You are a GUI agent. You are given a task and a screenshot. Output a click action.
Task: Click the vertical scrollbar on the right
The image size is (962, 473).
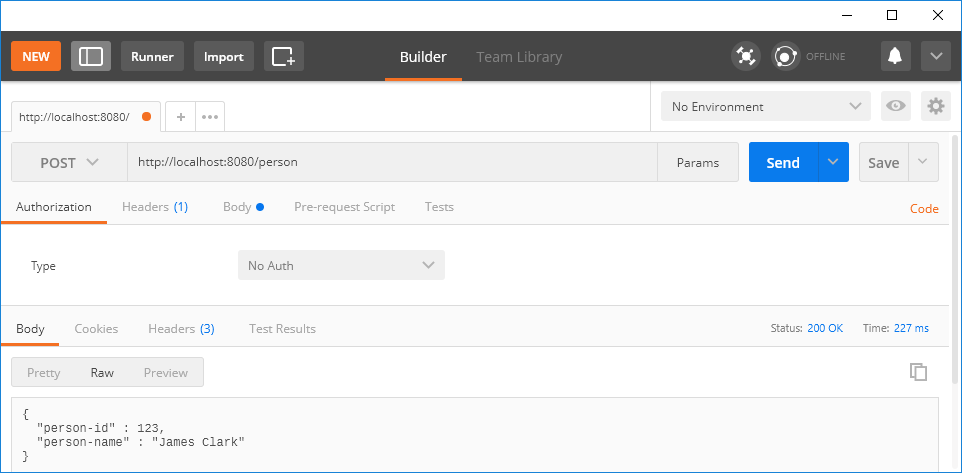click(x=955, y=258)
